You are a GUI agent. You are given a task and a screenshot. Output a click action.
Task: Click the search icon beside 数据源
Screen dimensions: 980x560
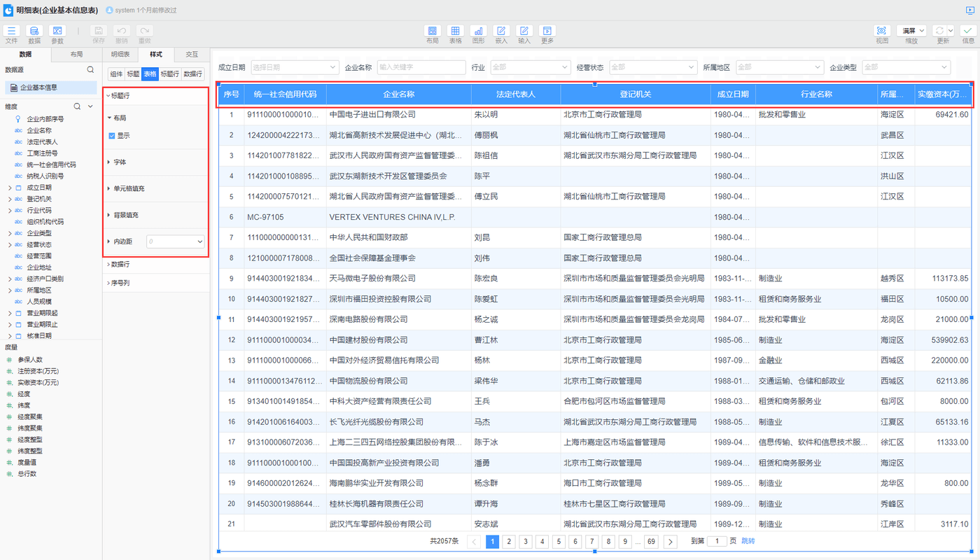pos(90,70)
